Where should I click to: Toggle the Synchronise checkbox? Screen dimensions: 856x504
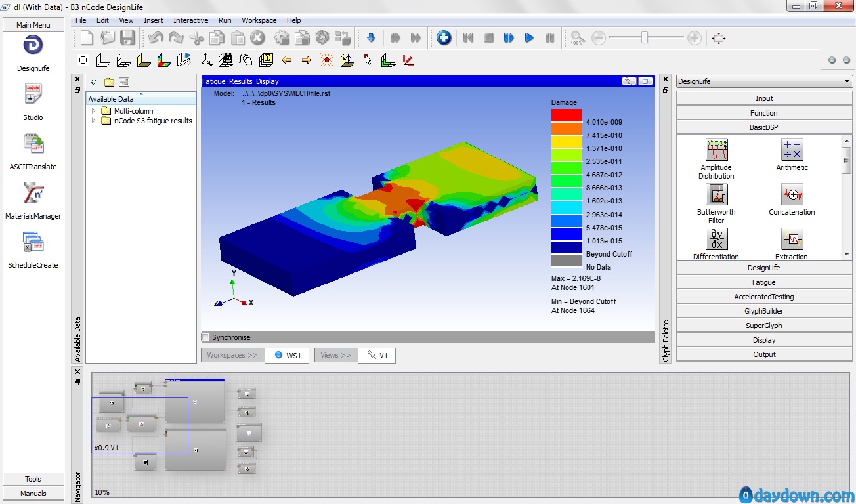click(205, 337)
